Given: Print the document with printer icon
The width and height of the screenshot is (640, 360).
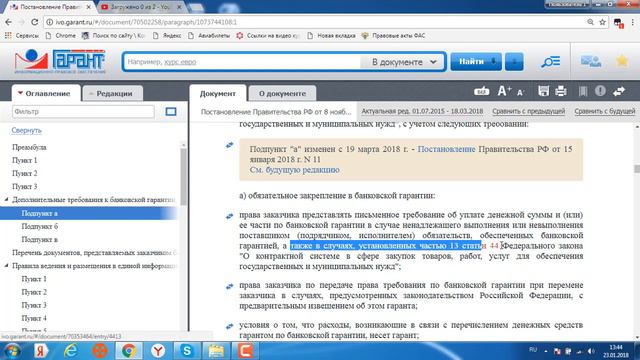Looking at the screenshot, I should [x=561, y=91].
